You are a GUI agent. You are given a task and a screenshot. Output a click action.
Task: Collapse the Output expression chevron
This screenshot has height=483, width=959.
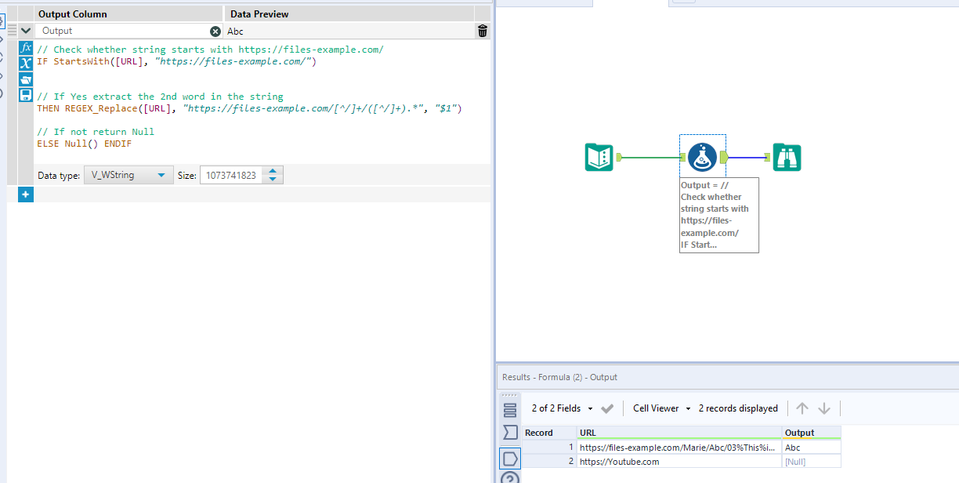pyautogui.click(x=26, y=31)
